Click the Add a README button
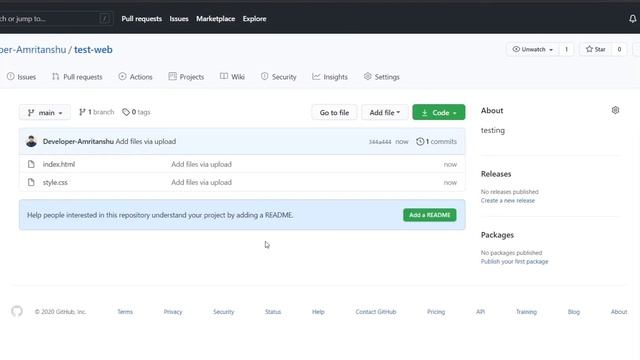The image size is (640, 360). pos(430,215)
